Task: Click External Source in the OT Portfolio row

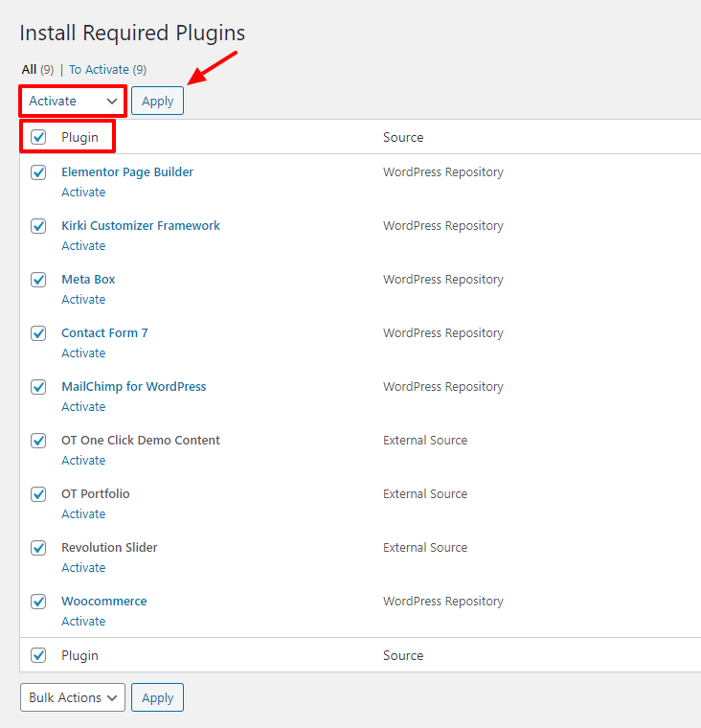Action: point(425,493)
